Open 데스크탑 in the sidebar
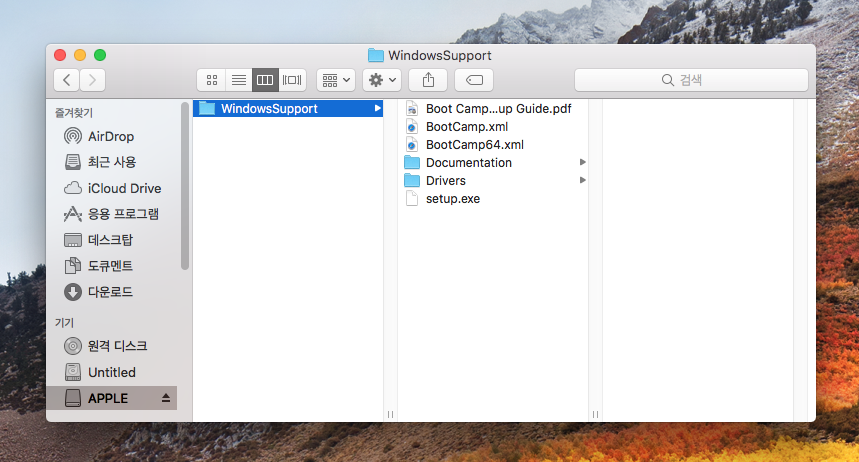Screen dimensions: 859x462 pyautogui.click(x=112, y=239)
